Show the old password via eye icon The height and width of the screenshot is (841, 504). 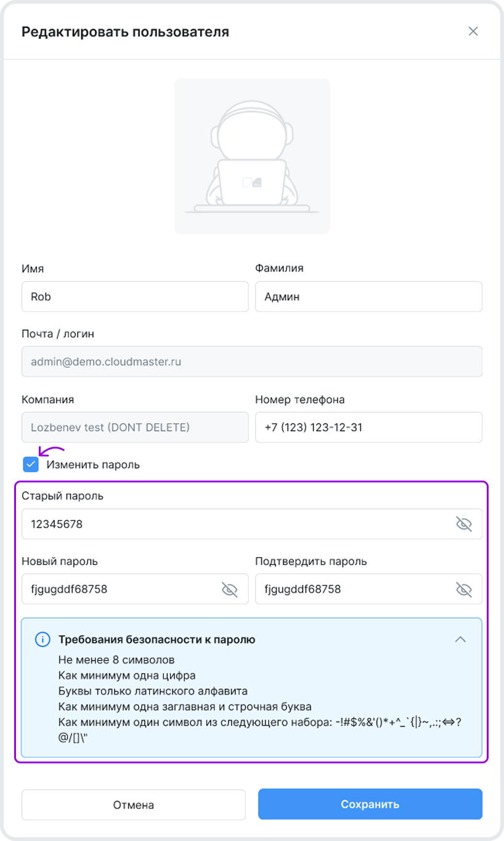point(463,524)
